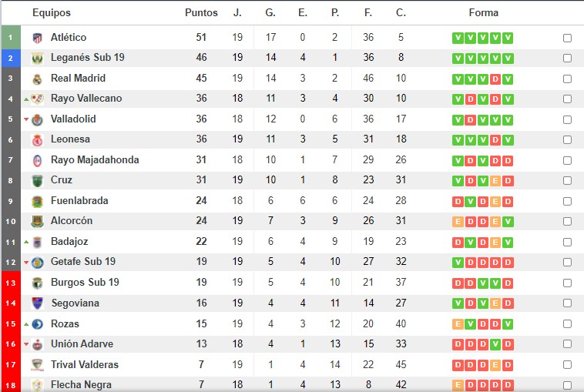The width and height of the screenshot is (584, 392).
Task: Click the Atlético team crest icon
Action: pos(36,38)
